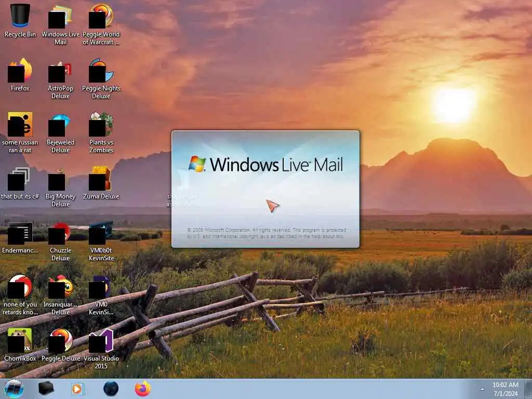532x399 pixels.
Task: Click the dark globe taskbar icon
Action: tap(111, 389)
